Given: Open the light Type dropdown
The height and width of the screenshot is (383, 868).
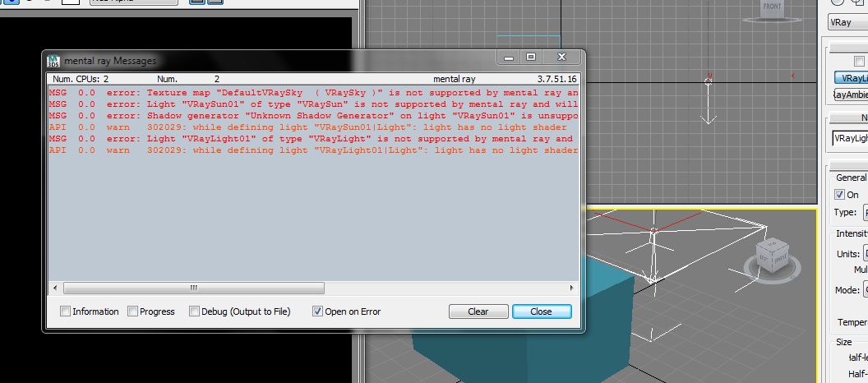Looking at the screenshot, I should tap(866, 213).
